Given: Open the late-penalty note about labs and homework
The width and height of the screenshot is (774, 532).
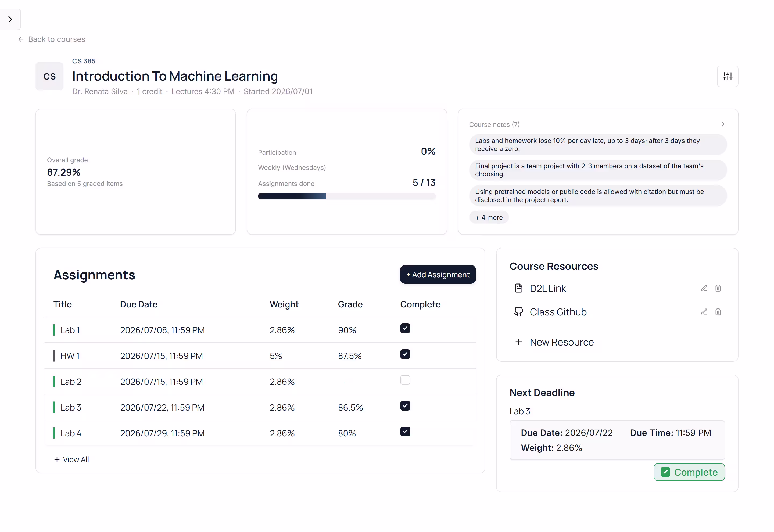Looking at the screenshot, I should click(598, 145).
